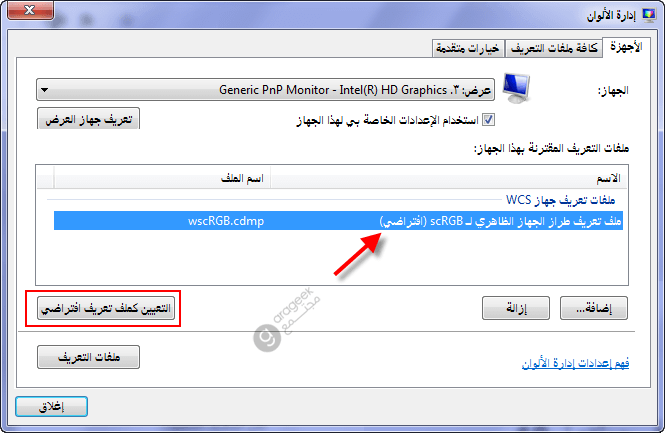
Task: Click the 'إزالة' button
Action: (516, 308)
